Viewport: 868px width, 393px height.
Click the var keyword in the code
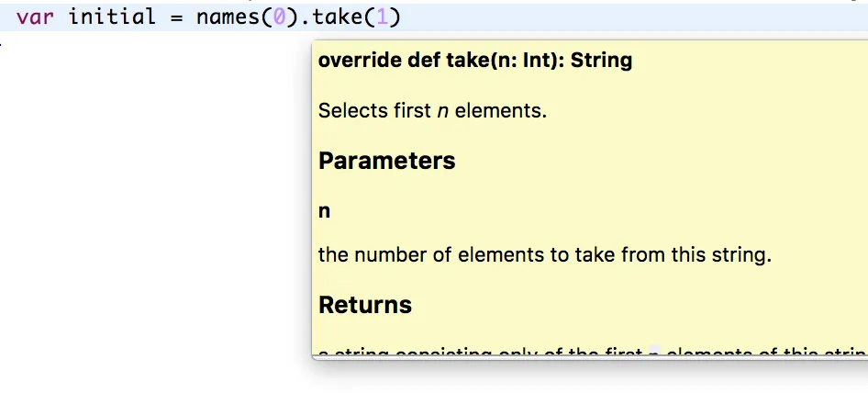35,17
